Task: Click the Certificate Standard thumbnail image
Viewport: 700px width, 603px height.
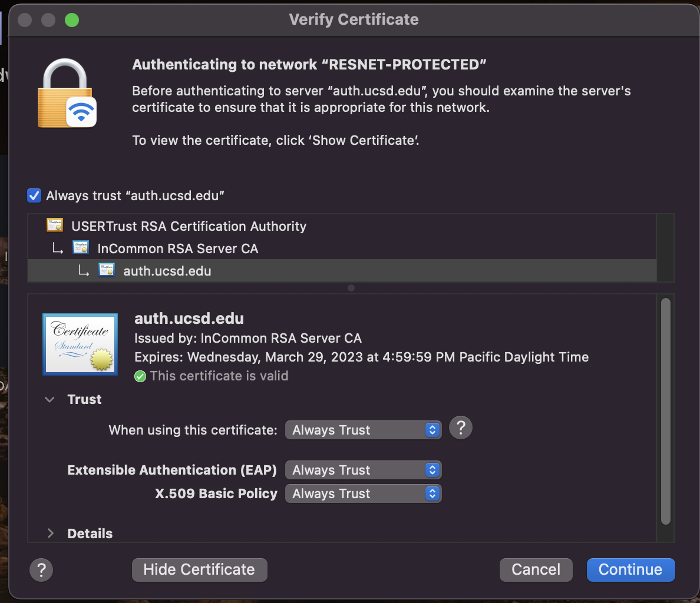Action: tap(80, 344)
